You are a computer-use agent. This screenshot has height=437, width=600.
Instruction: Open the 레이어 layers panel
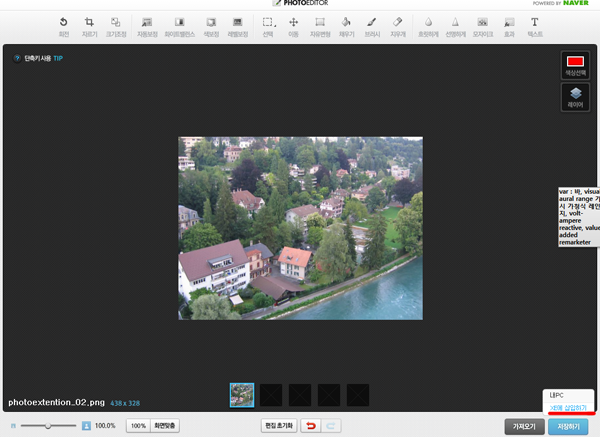click(575, 98)
